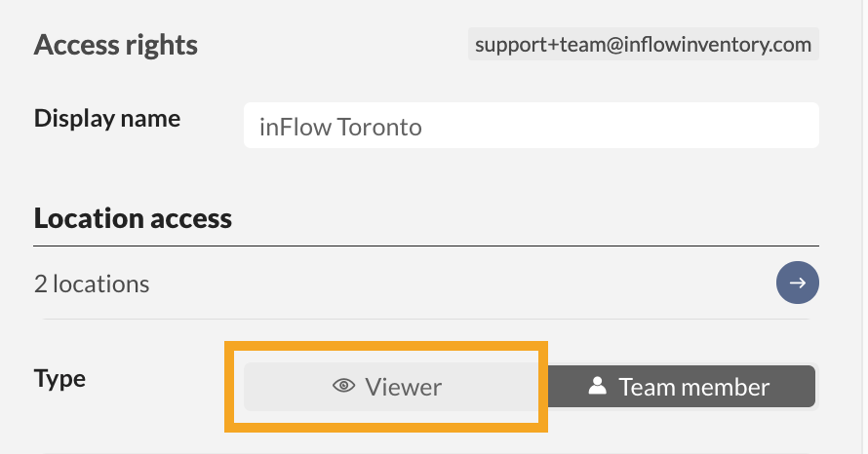Click the word "locations" in the location count
Viewport: 868px width, 454px height.
[x=100, y=284]
